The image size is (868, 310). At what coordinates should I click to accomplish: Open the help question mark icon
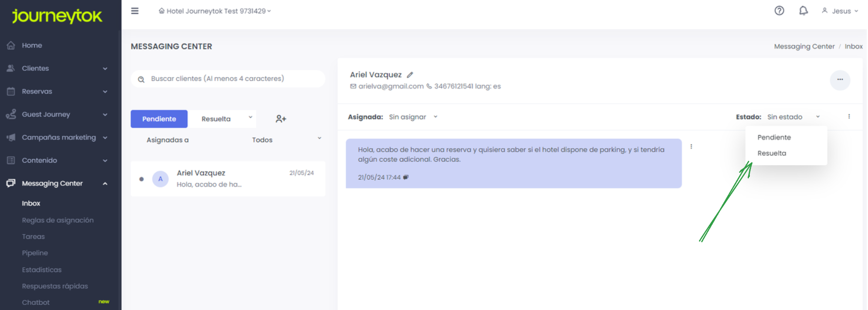(x=779, y=11)
